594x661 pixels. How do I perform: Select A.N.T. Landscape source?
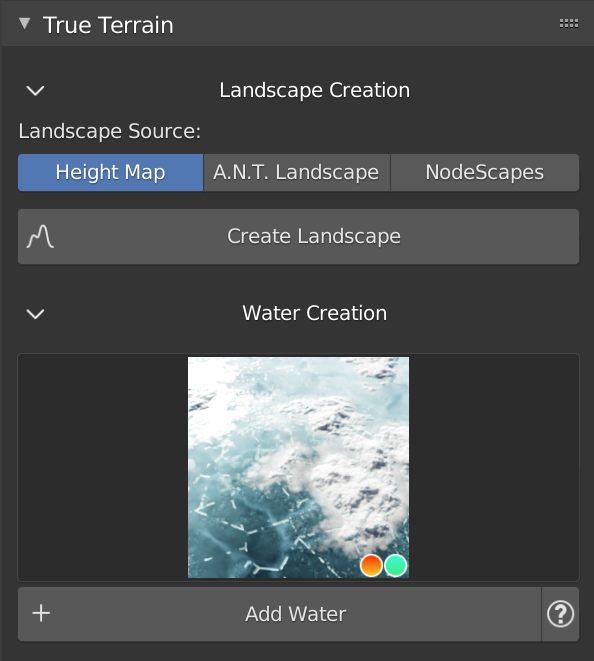[x=296, y=172]
